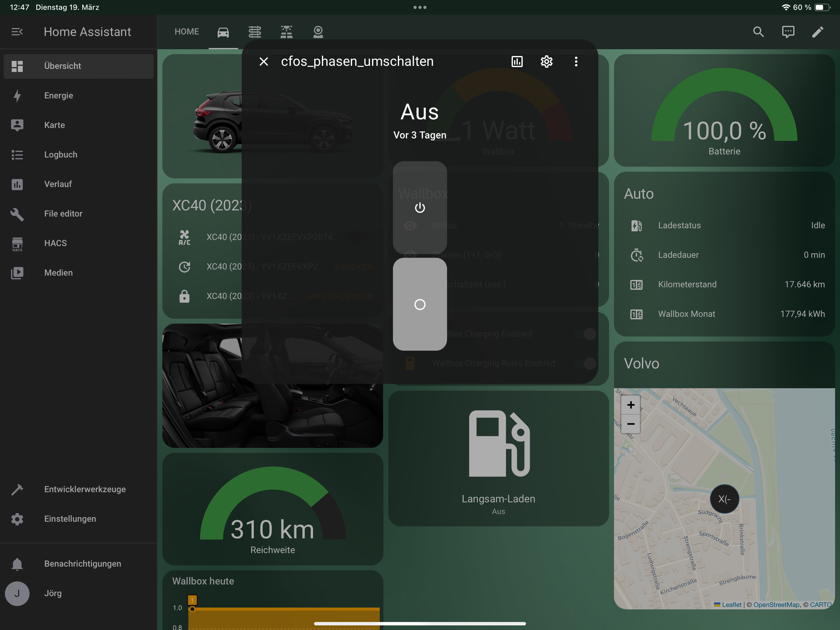
Task: Click the Logbuch list icon
Action: coord(17,155)
